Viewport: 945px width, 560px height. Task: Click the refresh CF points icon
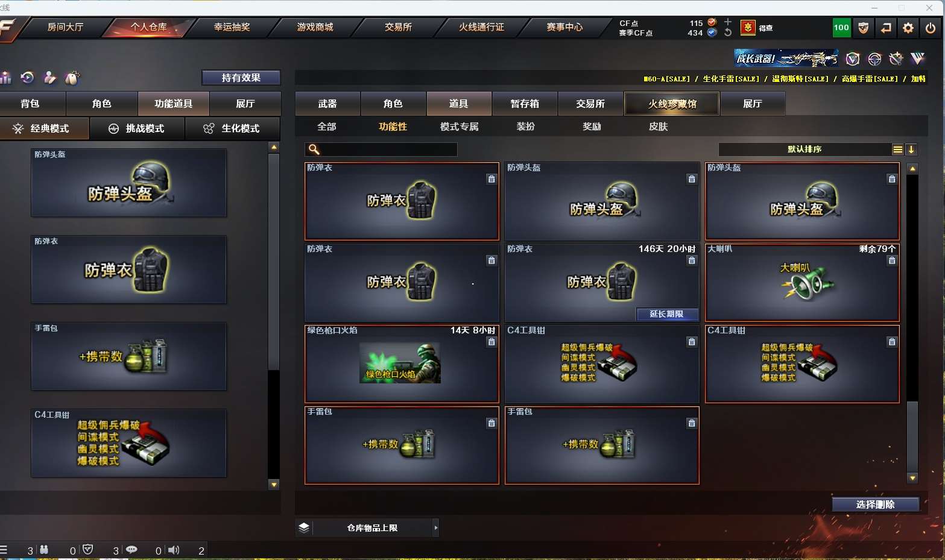coord(727,33)
